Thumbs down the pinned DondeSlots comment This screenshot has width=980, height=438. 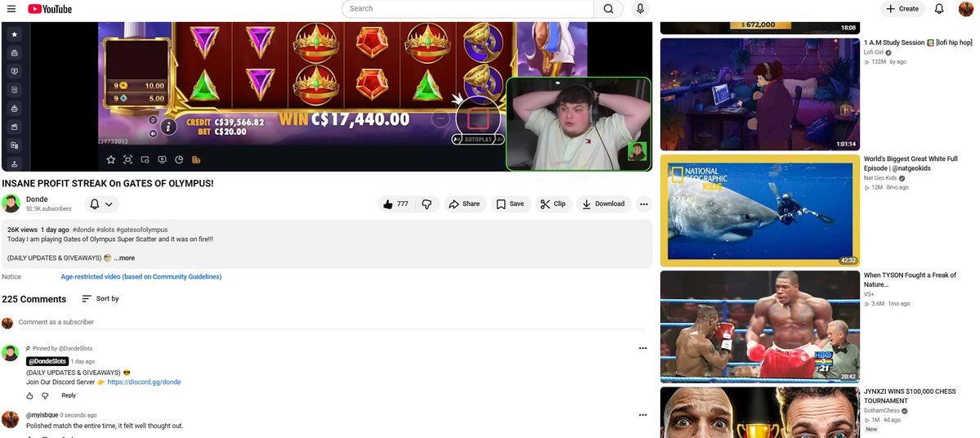click(x=45, y=396)
